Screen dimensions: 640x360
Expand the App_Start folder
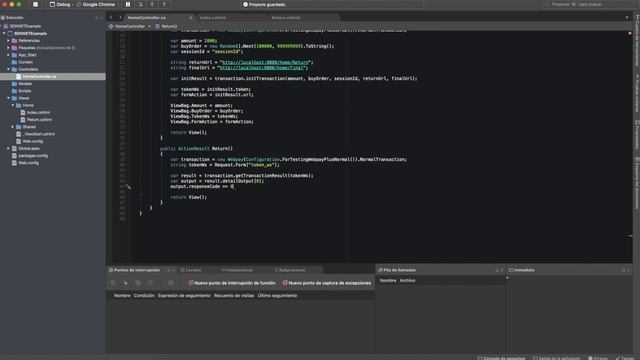coord(8,55)
